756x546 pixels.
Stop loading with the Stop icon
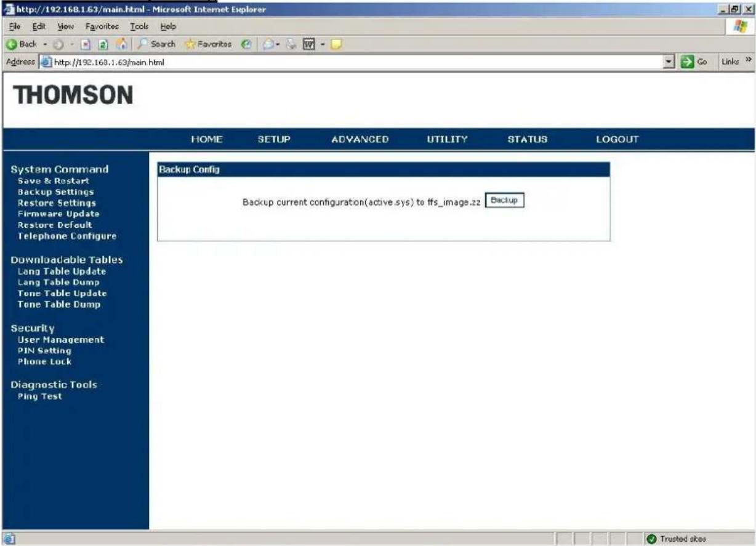84,44
